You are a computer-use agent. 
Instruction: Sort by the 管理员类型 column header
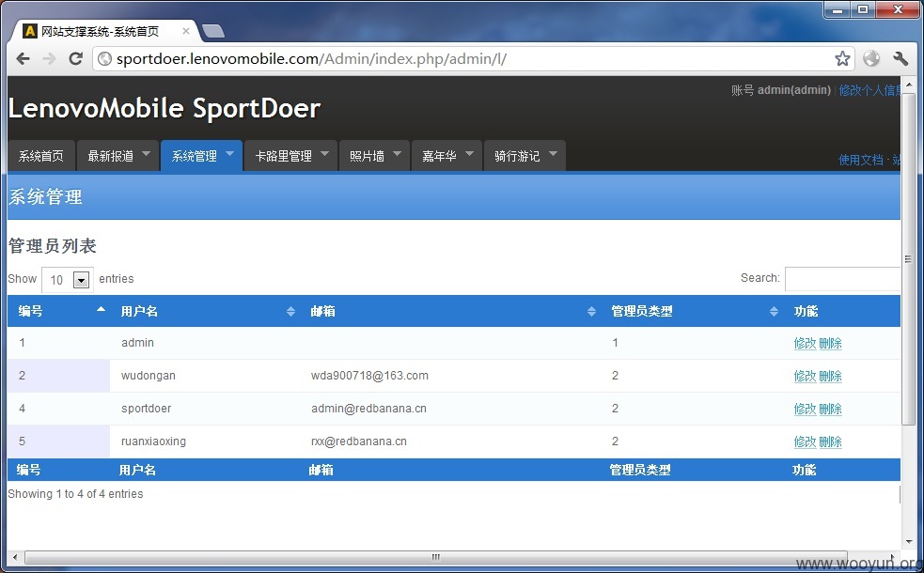point(692,311)
